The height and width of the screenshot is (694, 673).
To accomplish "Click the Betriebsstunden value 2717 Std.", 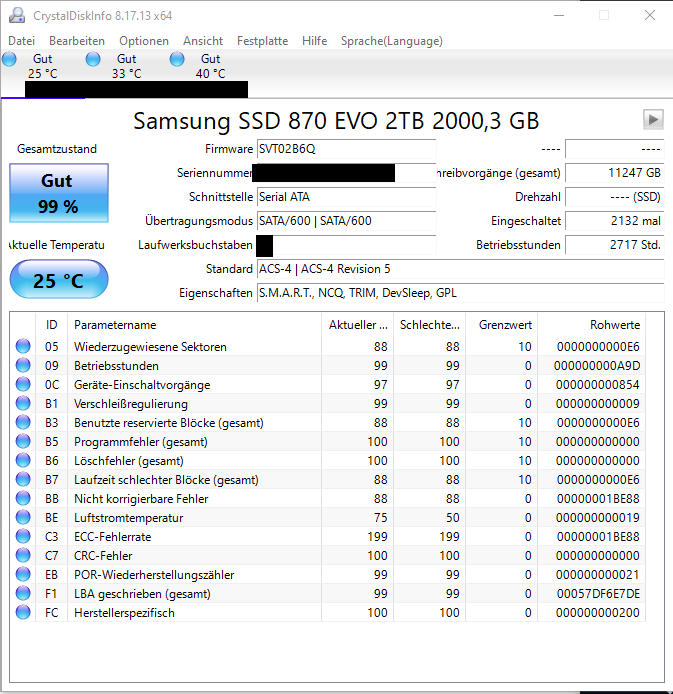I will (615, 244).
